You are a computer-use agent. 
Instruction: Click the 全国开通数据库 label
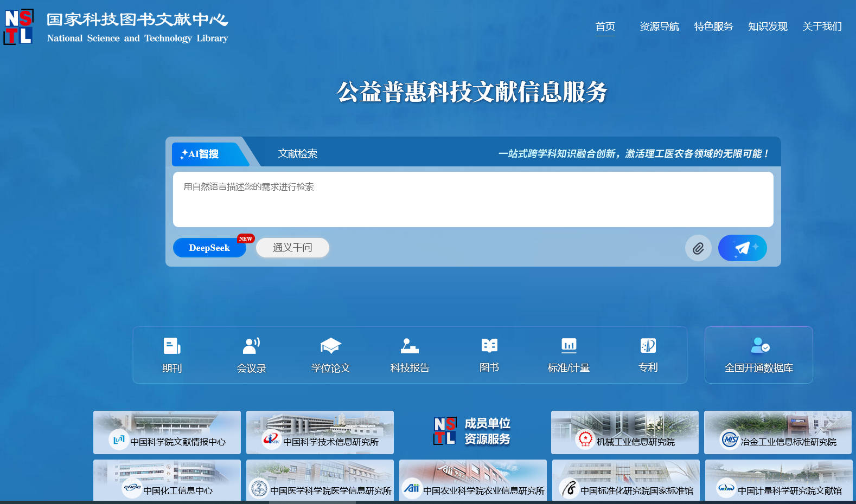click(x=759, y=369)
